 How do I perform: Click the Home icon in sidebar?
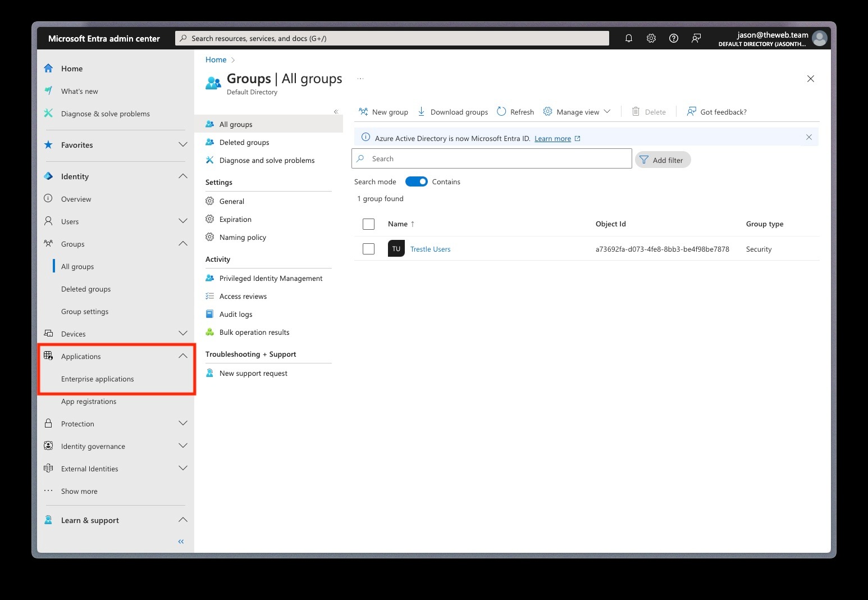pyautogui.click(x=48, y=69)
